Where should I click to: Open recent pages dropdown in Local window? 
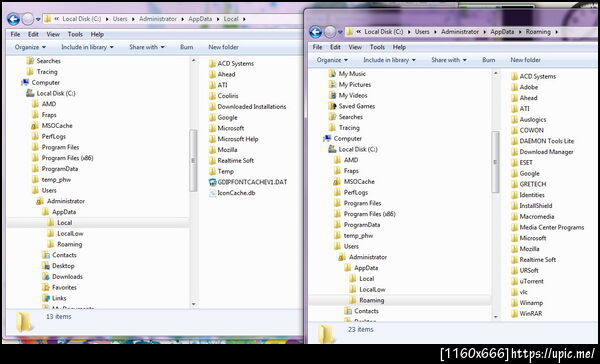click(x=38, y=19)
